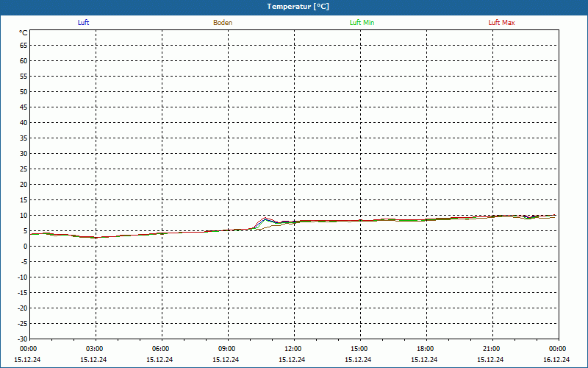Select the Luft Max legend entry
Screen dimensions: 588x368
tap(501, 23)
